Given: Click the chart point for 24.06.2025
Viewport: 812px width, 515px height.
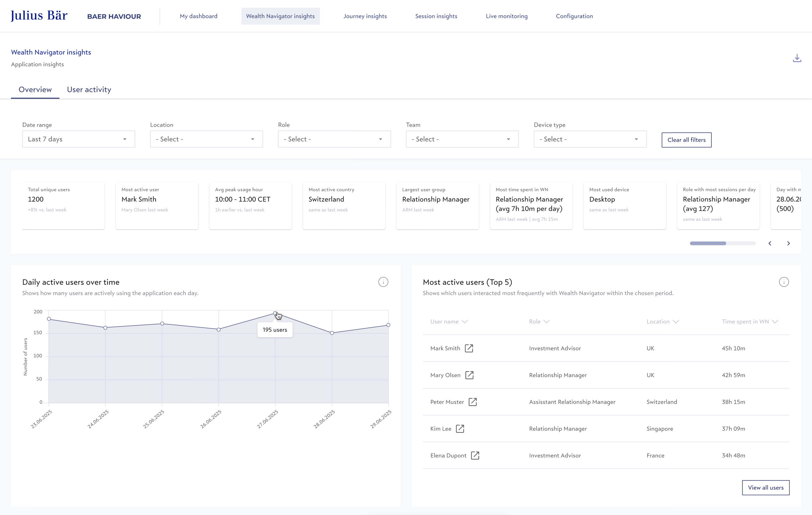Looking at the screenshot, I should [x=105, y=328].
